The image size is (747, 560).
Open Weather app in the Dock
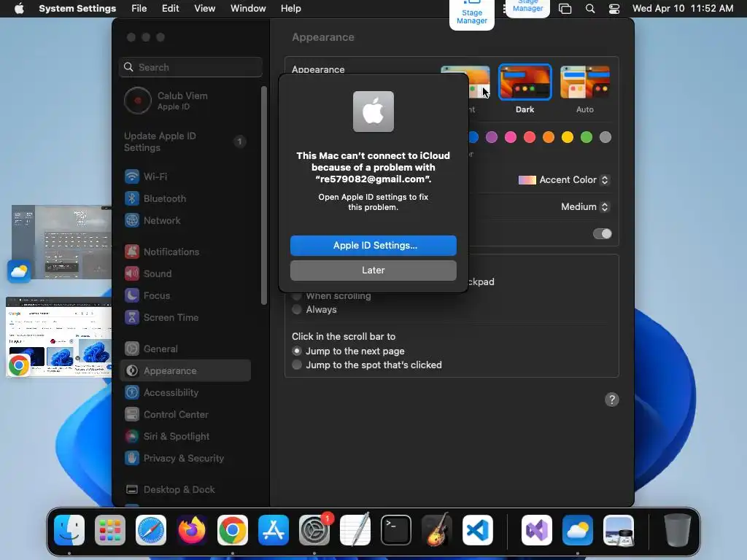[578, 530]
